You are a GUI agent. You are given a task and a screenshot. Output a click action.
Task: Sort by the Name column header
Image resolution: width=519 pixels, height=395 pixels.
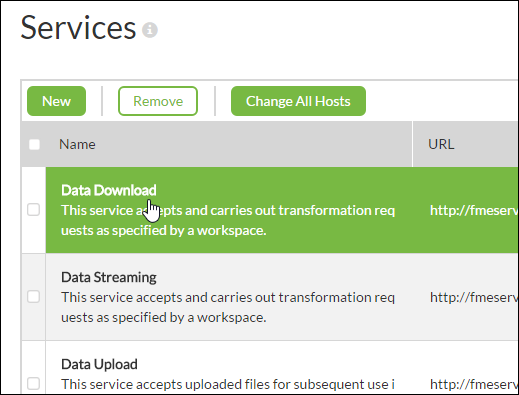(x=77, y=144)
